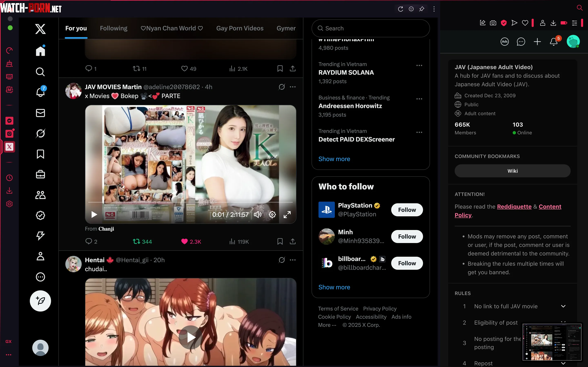Open video settings gear menu
Screen dimensions: 588x367
coord(272,214)
